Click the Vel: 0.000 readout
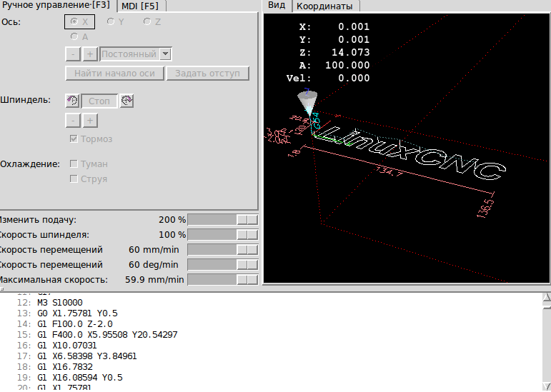The width and height of the screenshot is (551, 392). (328, 78)
